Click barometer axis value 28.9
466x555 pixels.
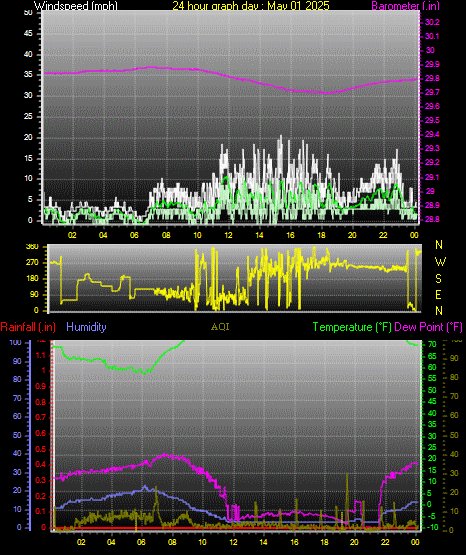(x=432, y=205)
